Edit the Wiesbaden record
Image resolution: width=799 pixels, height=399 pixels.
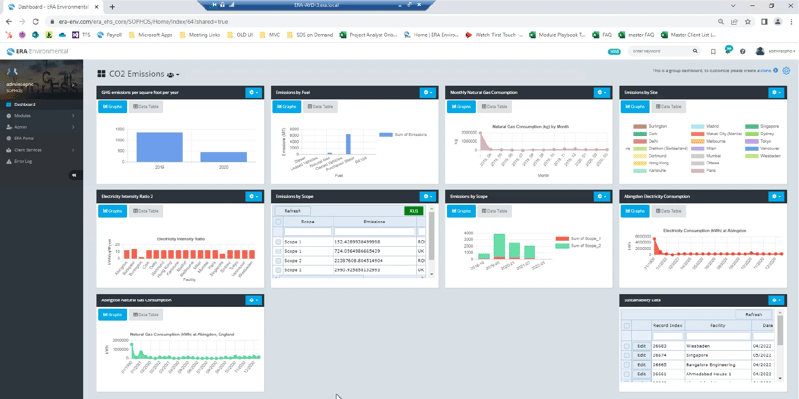pos(641,346)
